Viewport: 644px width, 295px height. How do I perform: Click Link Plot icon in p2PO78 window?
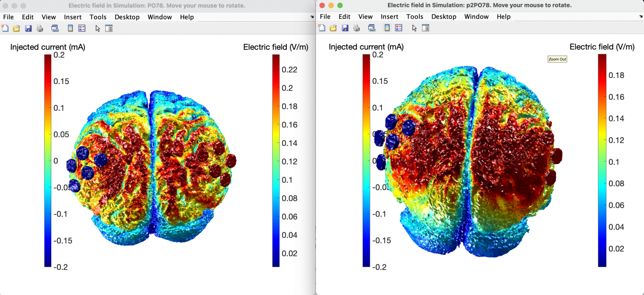coord(372,28)
